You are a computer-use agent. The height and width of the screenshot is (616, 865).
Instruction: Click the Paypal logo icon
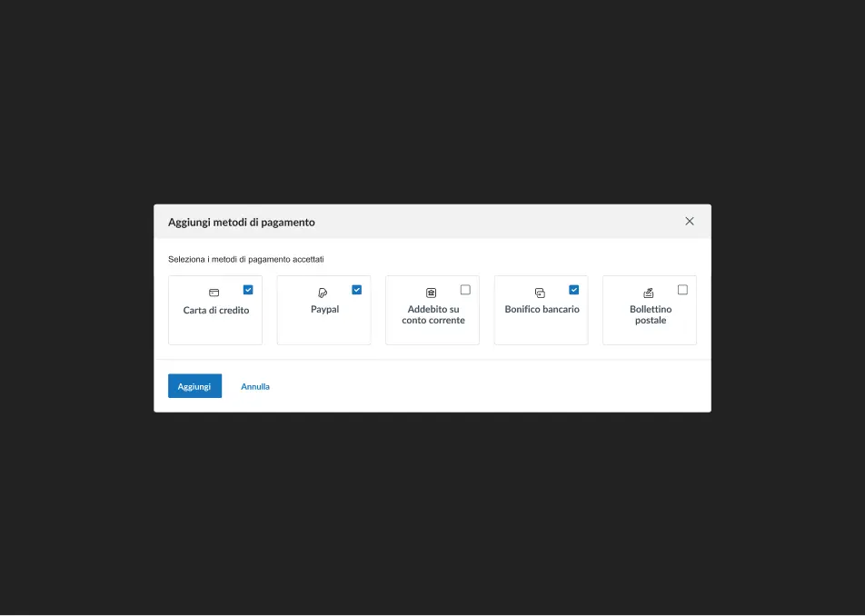pyautogui.click(x=323, y=293)
